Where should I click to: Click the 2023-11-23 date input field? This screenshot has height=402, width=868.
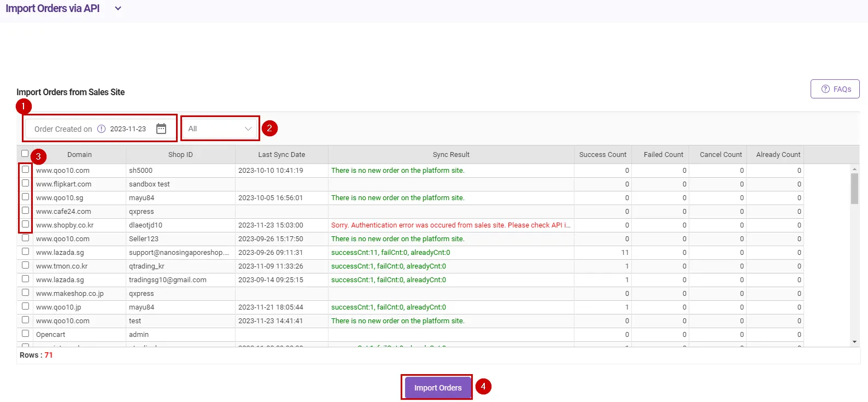pyautogui.click(x=128, y=129)
